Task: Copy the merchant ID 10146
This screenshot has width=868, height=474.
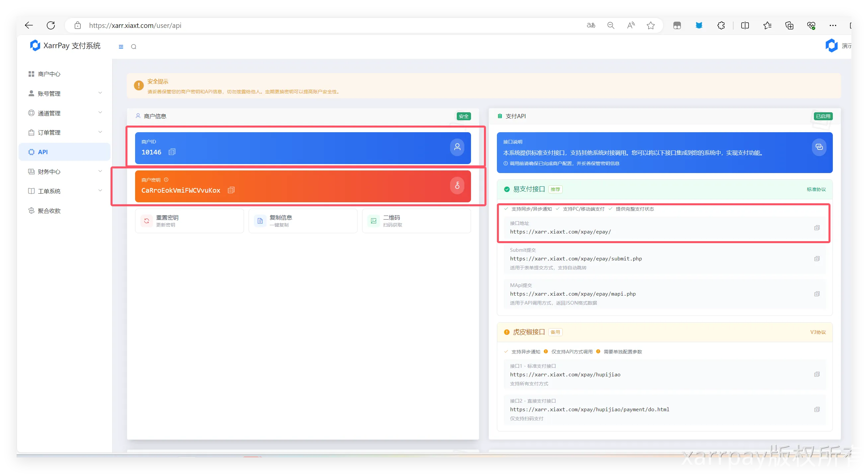Action: pos(172,152)
